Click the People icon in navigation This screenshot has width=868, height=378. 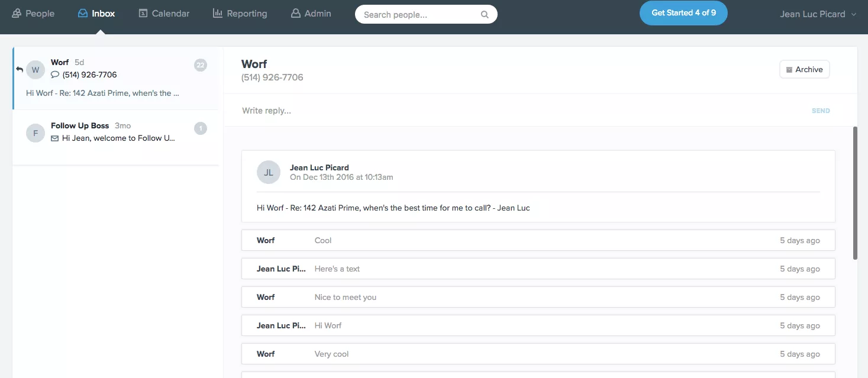(x=17, y=13)
